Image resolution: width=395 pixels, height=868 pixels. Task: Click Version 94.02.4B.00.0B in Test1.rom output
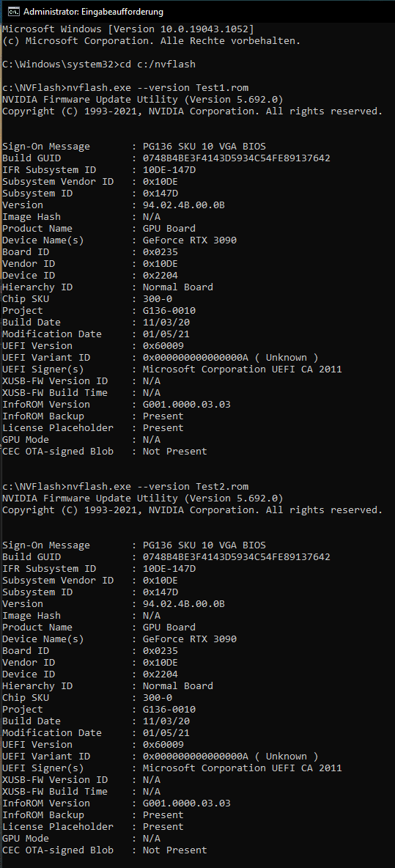click(184, 205)
